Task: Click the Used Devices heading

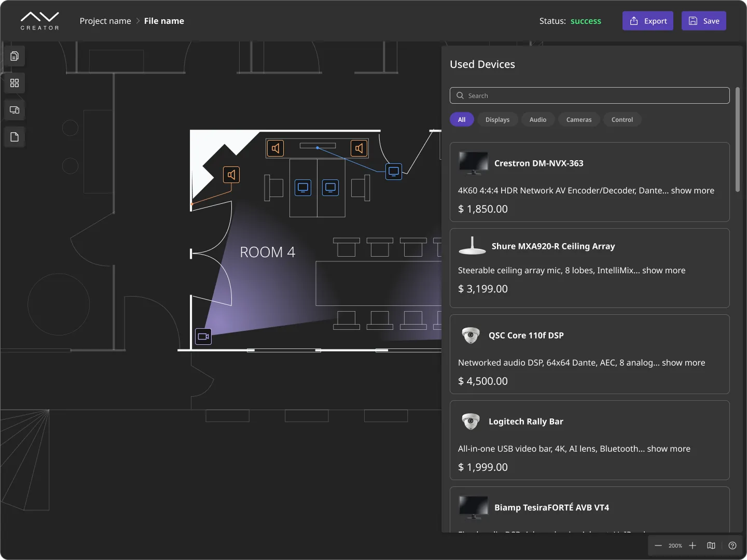Action: click(482, 64)
